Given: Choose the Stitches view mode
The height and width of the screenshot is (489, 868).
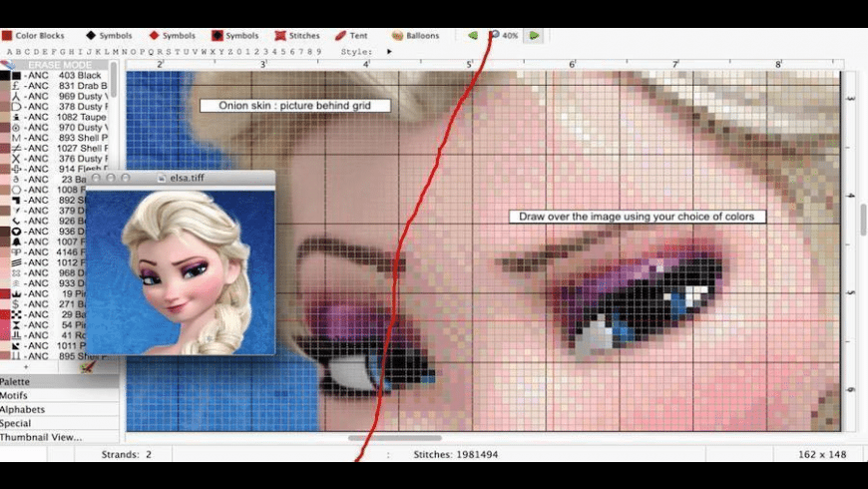Looking at the screenshot, I should click(297, 36).
